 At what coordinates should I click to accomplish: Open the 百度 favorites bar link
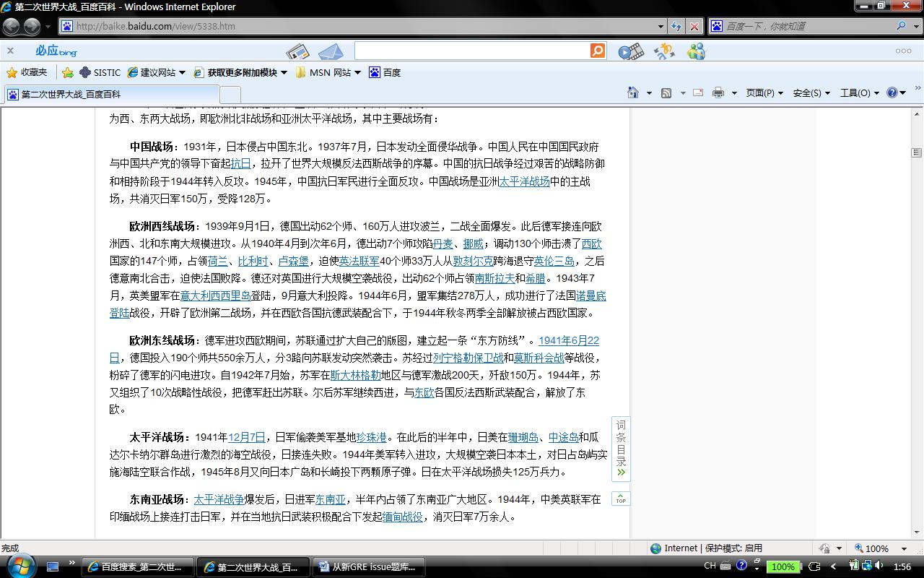pyautogui.click(x=385, y=72)
